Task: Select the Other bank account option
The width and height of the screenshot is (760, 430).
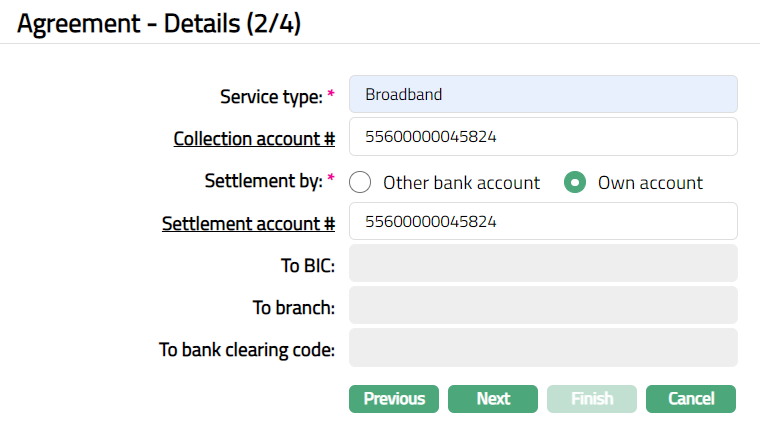Action: [362, 183]
